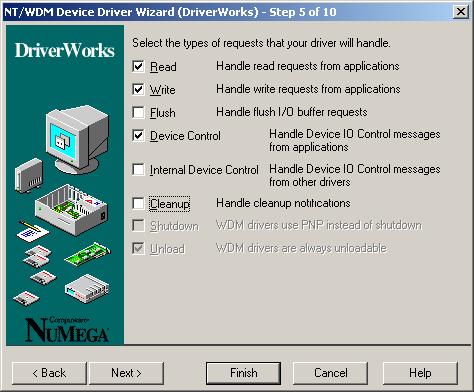This screenshot has height=392, width=474.
Task: Go to previous step with Back button
Action: click(x=49, y=373)
